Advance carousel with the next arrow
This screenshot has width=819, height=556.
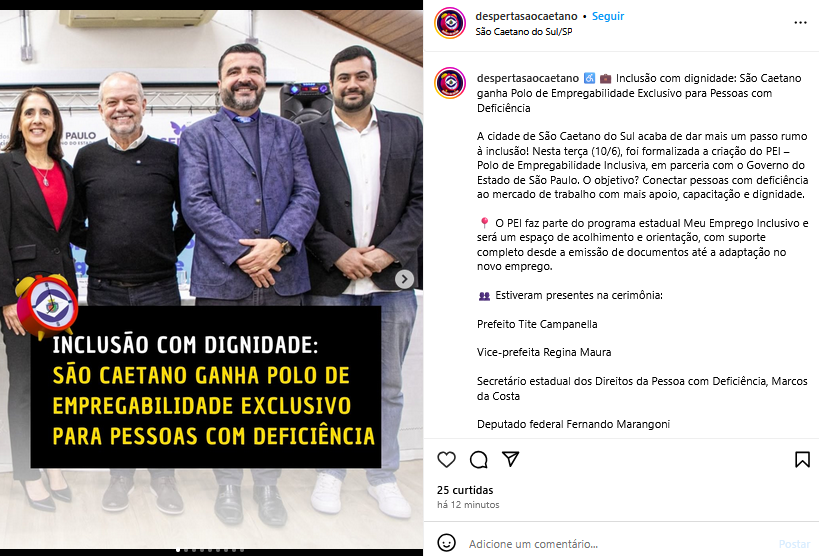point(404,279)
